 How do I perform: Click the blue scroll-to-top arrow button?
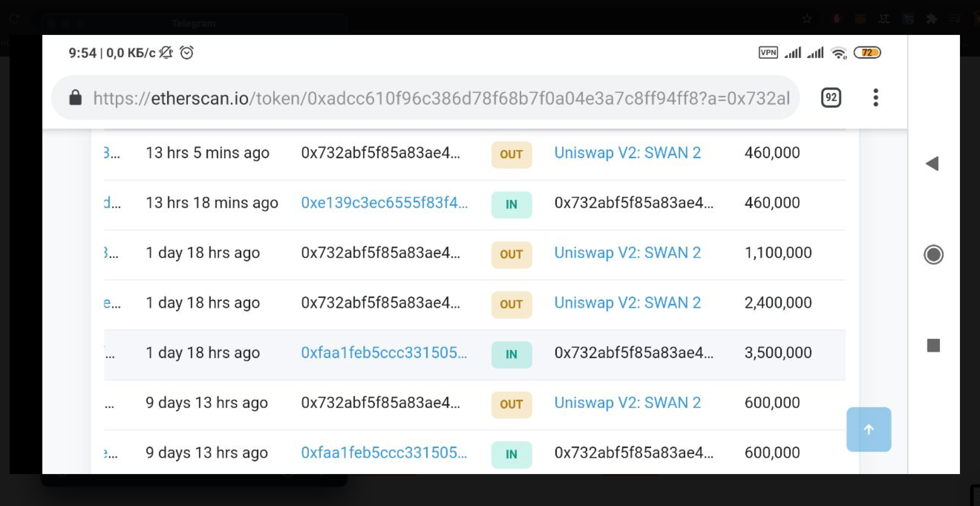869,429
